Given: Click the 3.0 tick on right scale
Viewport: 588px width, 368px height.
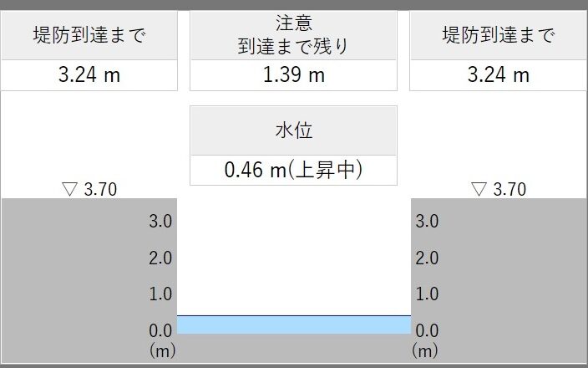Looking at the screenshot, I should tap(427, 222).
